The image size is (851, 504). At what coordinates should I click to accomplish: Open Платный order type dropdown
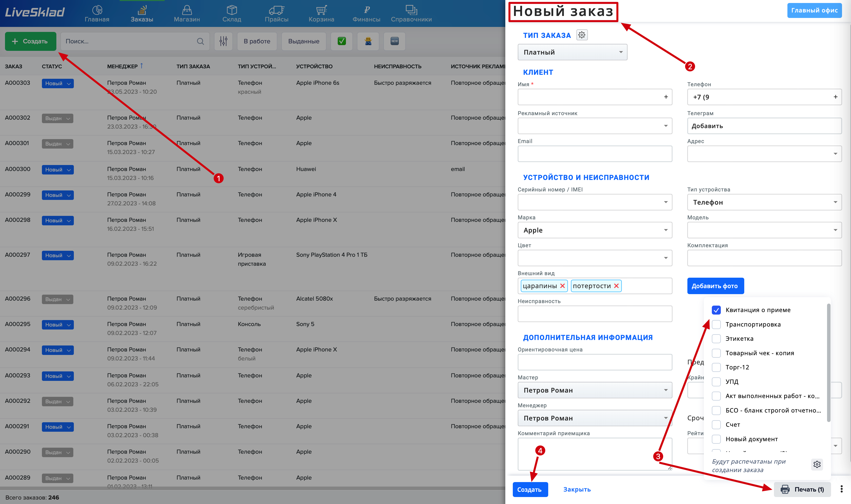[572, 52]
